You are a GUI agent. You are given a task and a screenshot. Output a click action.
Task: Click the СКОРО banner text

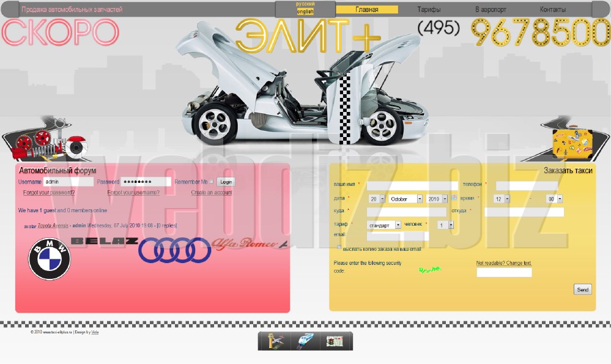(x=60, y=32)
